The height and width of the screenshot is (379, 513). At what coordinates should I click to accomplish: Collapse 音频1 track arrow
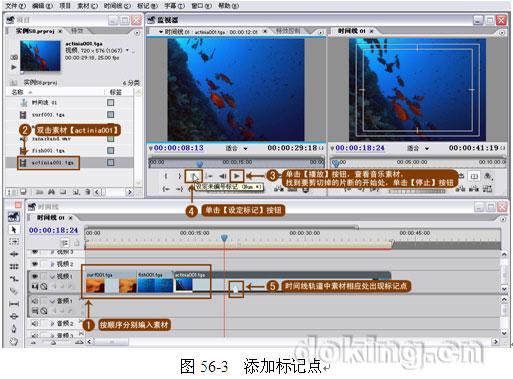pos(52,301)
